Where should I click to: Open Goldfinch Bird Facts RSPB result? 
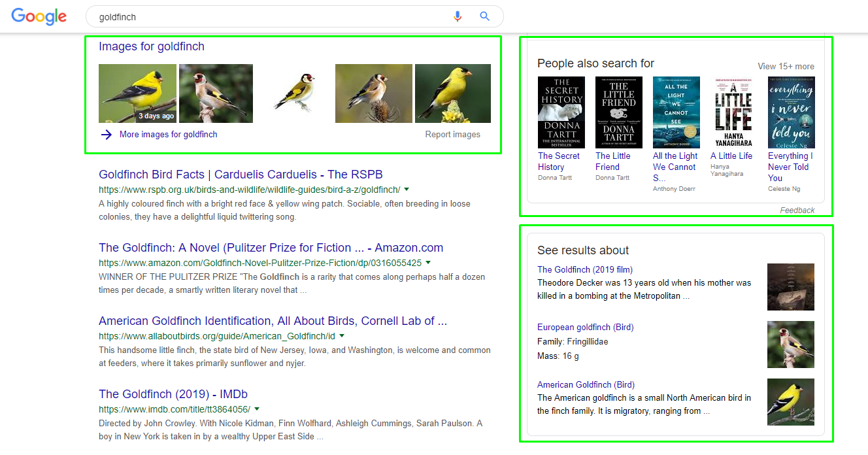tap(241, 175)
